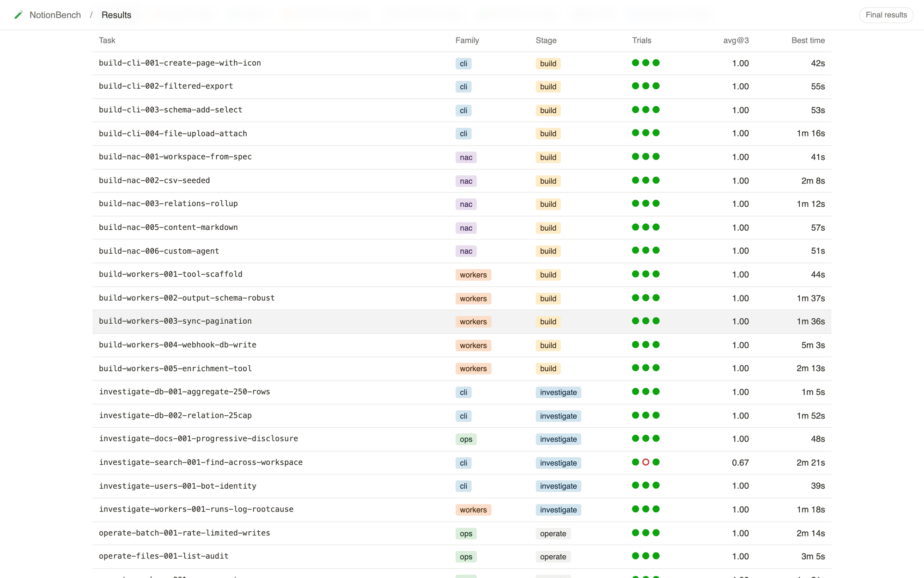The height and width of the screenshot is (578, 924).
Task: Click the Task column header
Action: [107, 40]
